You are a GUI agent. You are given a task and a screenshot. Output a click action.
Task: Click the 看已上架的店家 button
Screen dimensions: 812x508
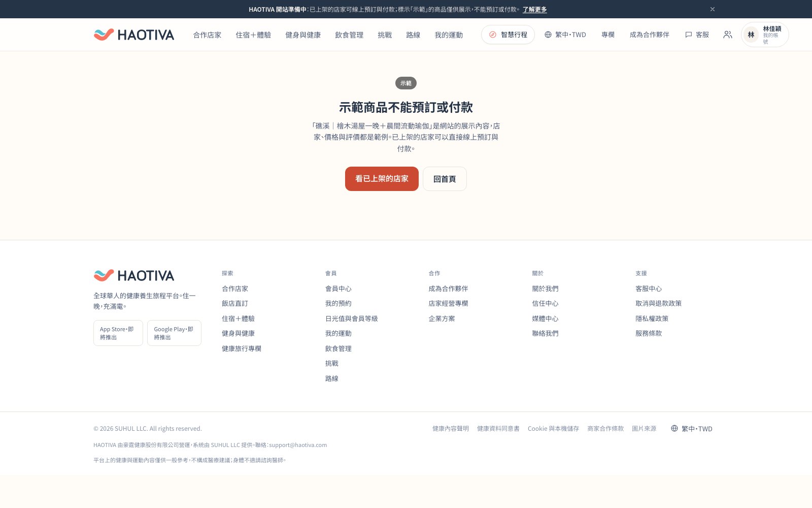(382, 179)
